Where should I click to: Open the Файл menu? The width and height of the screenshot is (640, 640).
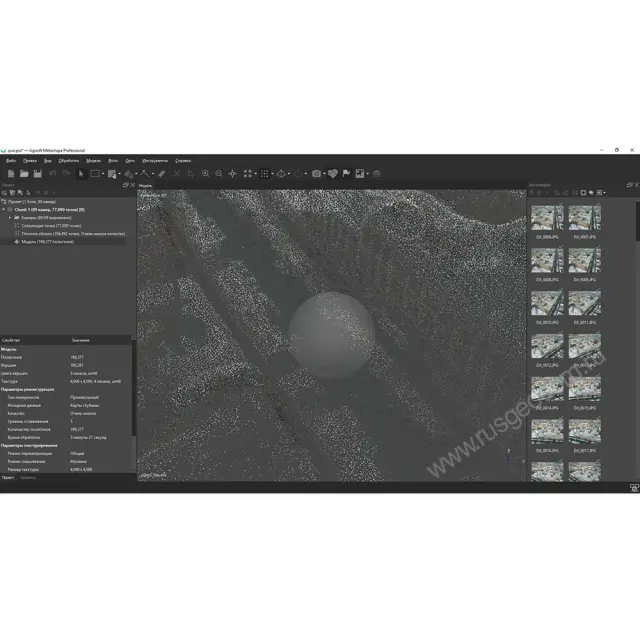(x=11, y=160)
